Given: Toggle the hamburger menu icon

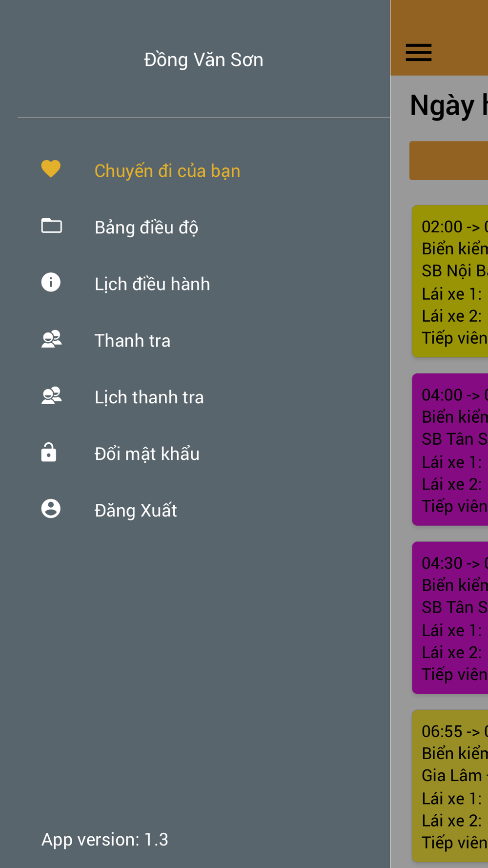Looking at the screenshot, I should [x=419, y=53].
